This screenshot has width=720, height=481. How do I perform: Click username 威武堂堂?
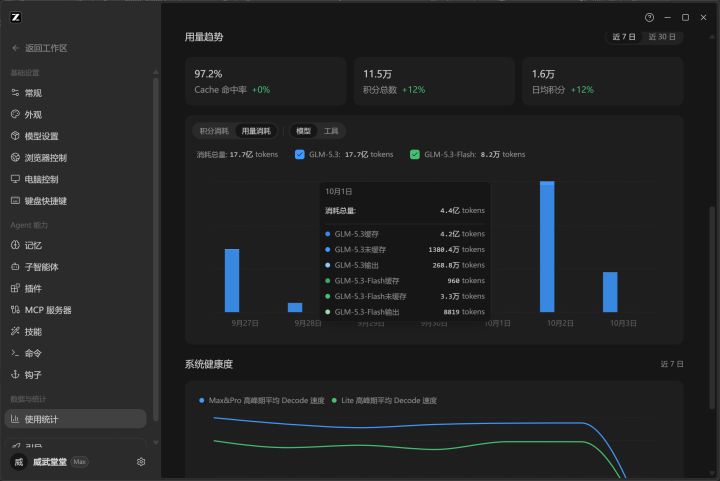(x=50, y=462)
